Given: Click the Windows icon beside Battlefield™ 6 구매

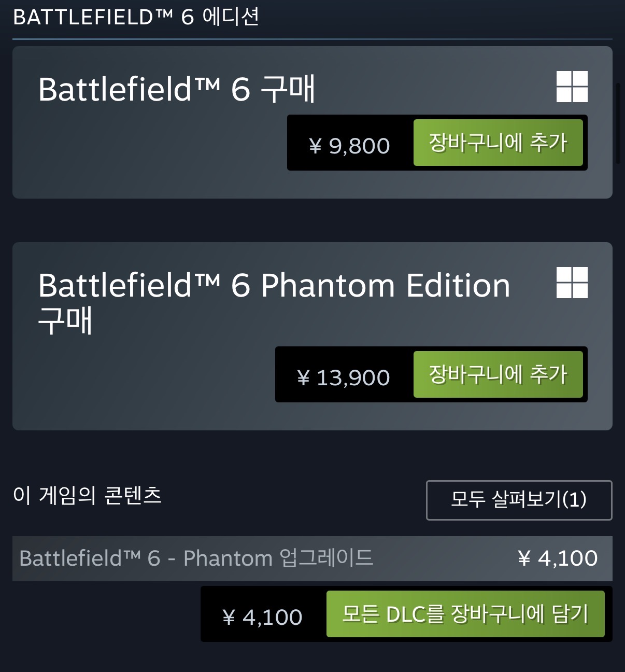Looking at the screenshot, I should tap(572, 87).
